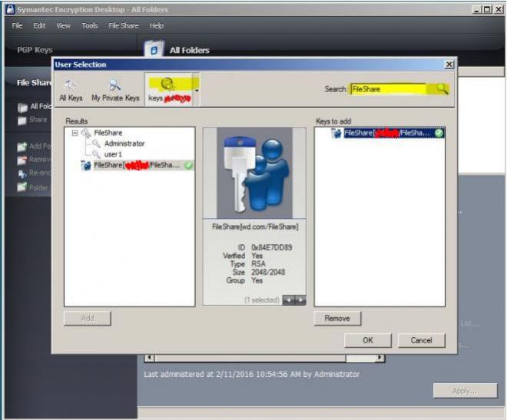Click verified checkmark on Results key
Viewport: 507px width, 420px height.
click(188, 165)
